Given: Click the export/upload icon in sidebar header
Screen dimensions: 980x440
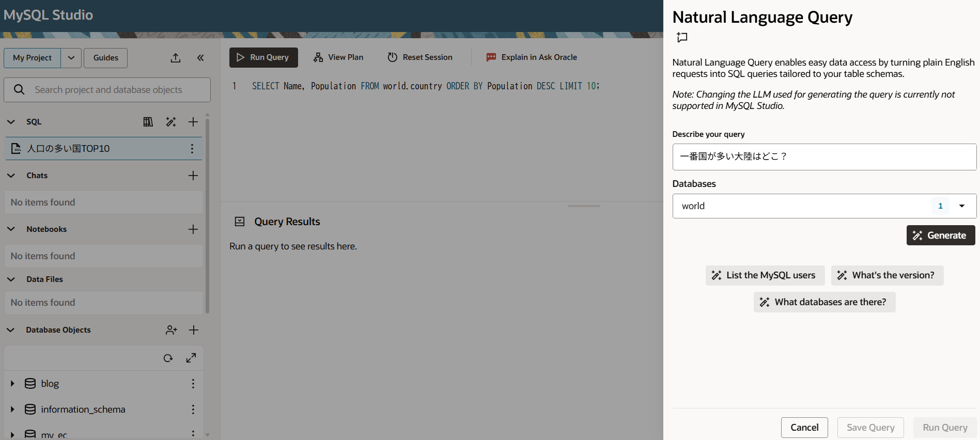Looking at the screenshot, I should [176, 58].
